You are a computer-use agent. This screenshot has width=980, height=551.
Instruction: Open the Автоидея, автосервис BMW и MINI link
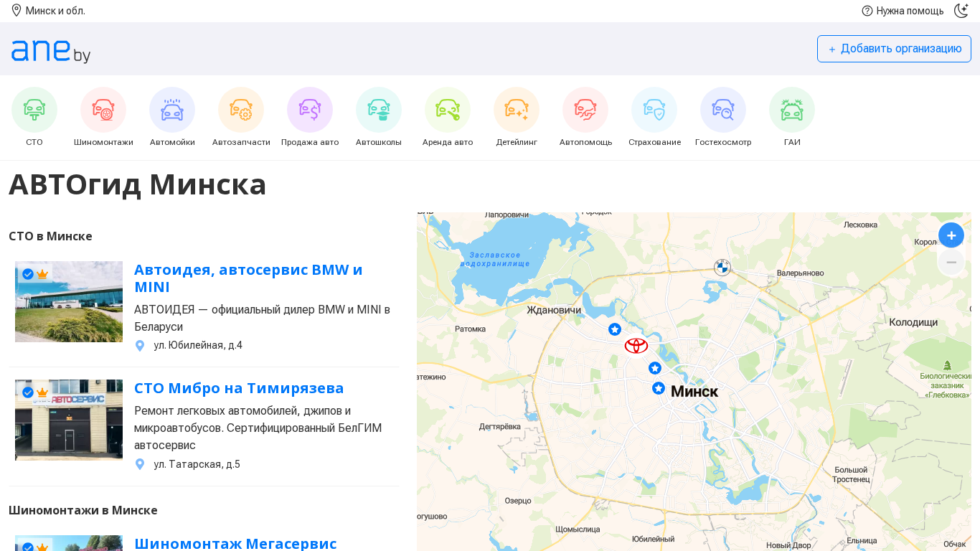248,278
